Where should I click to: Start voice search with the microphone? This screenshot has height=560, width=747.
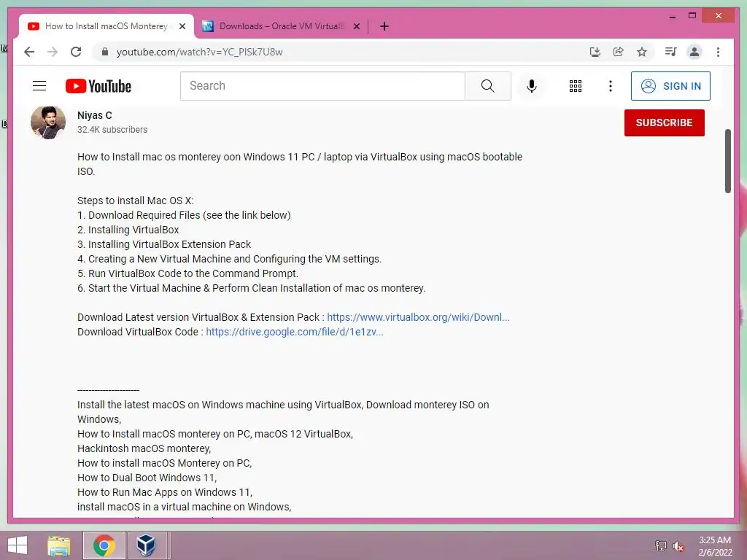532,86
